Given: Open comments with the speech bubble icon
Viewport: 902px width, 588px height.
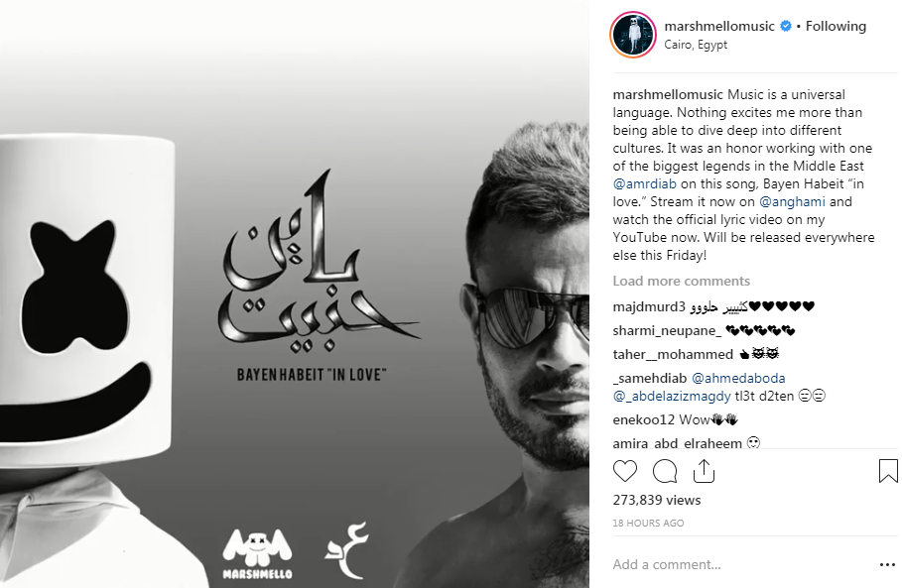Looking at the screenshot, I should coord(665,471).
